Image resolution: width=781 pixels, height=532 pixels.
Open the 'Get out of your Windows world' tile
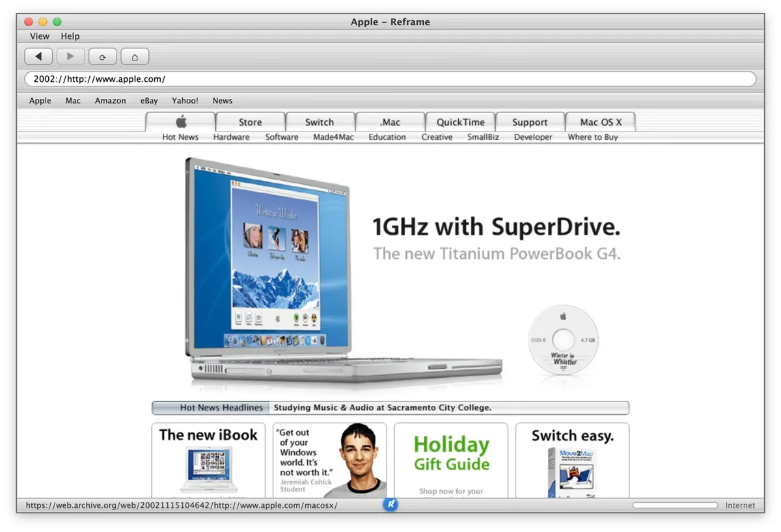[330, 460]
